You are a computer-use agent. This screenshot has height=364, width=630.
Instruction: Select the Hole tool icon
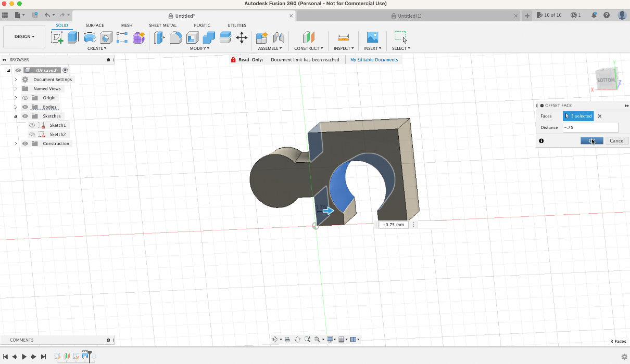pos(106,37)
